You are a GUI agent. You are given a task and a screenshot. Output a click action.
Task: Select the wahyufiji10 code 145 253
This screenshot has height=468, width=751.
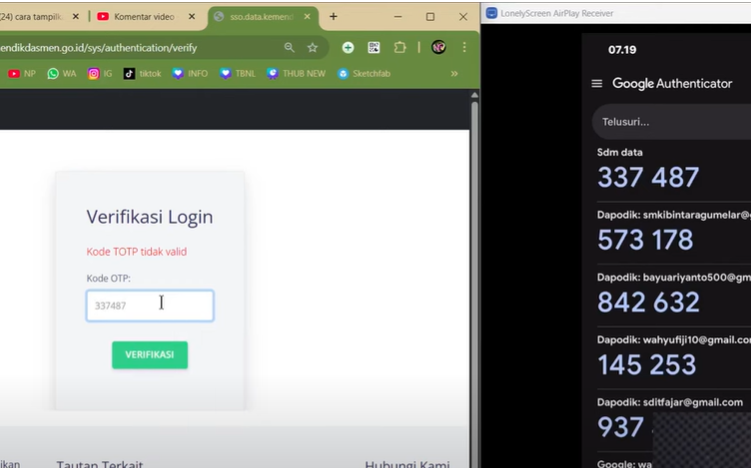pyautogui.click(x=647, y=365)
